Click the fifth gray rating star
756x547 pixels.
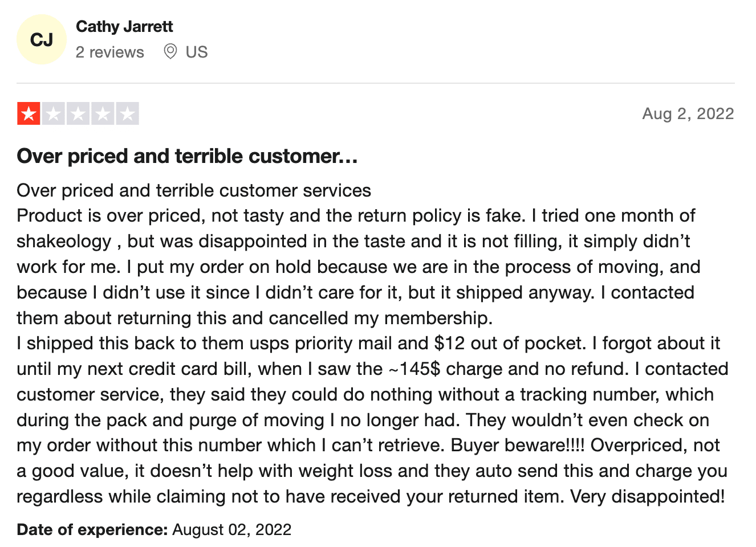point(127,113)
